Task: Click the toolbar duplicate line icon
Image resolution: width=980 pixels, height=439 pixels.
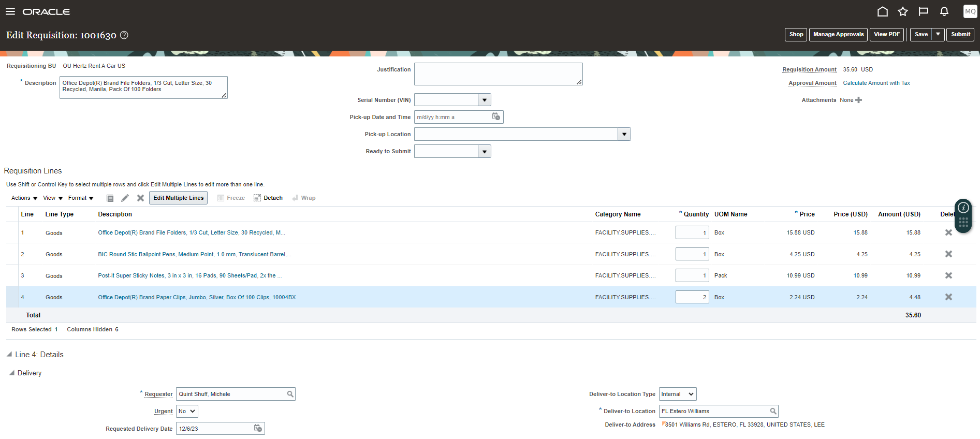Action: click(x=110, y=198)
